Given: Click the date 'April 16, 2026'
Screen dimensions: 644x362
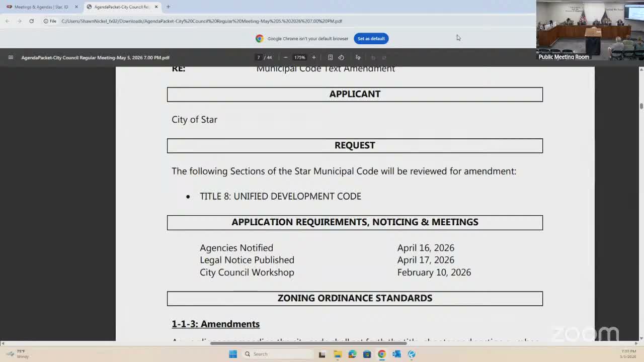Looking at the screenshot, I should [426, 248].
